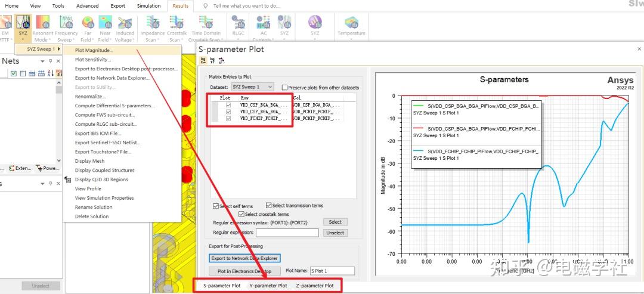Enable Preserve plots from other datasets
Viewport: 644px width, 294px height.
point(284,88)
